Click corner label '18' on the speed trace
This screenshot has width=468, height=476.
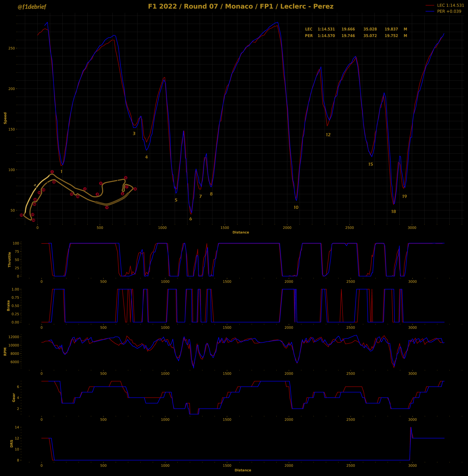click(x=393, y=212)
